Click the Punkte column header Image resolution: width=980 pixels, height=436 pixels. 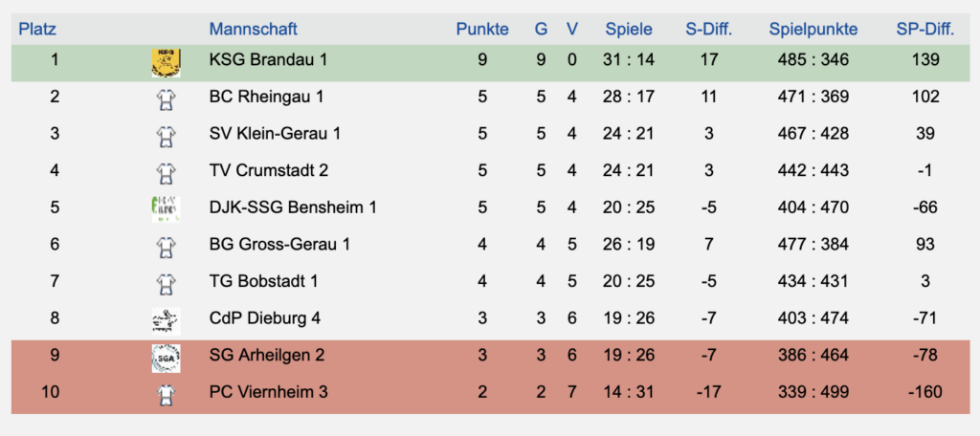tap(482, 29)
